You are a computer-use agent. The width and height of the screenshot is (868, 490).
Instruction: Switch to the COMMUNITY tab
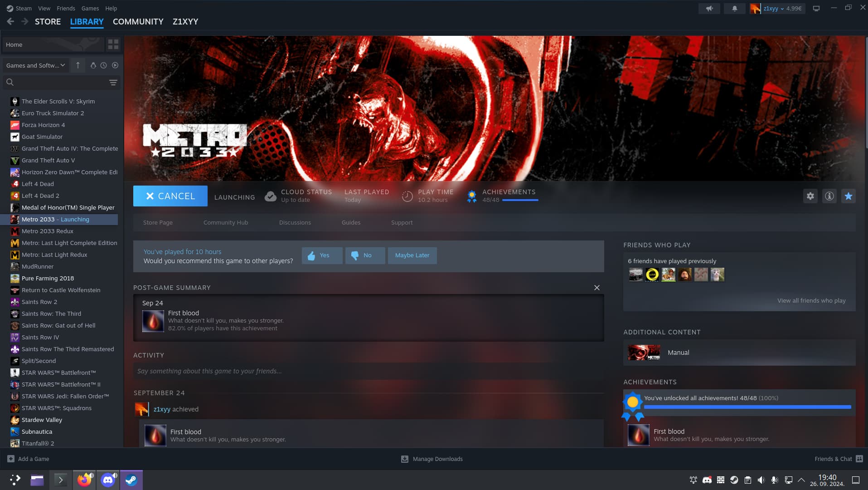pos(138,21)
